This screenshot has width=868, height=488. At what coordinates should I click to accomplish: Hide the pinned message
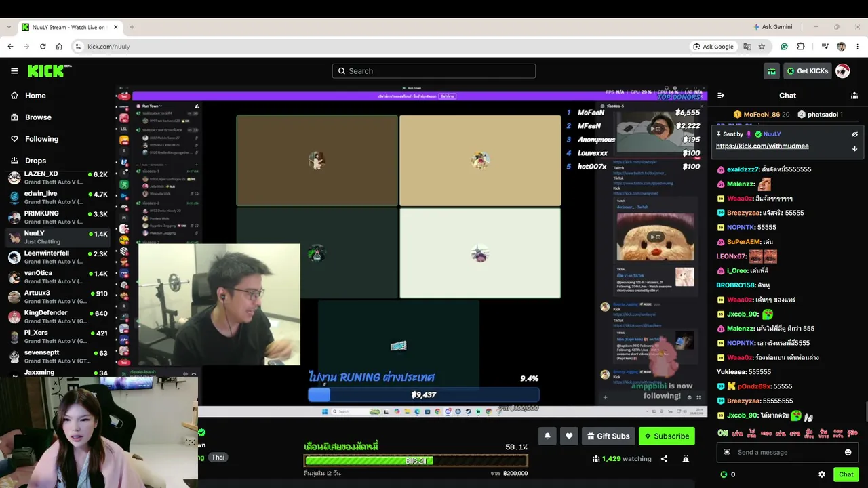pyautogui.click(x=854, y=134)
